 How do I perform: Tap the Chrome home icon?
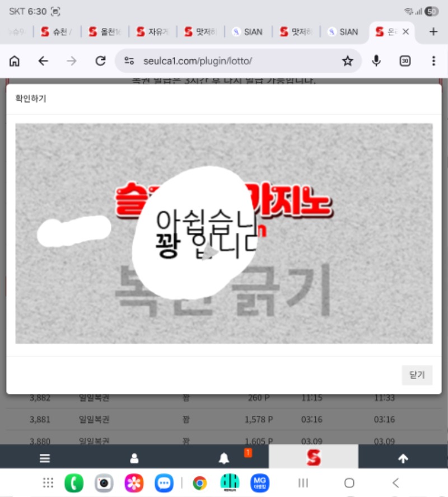point(15,61)
